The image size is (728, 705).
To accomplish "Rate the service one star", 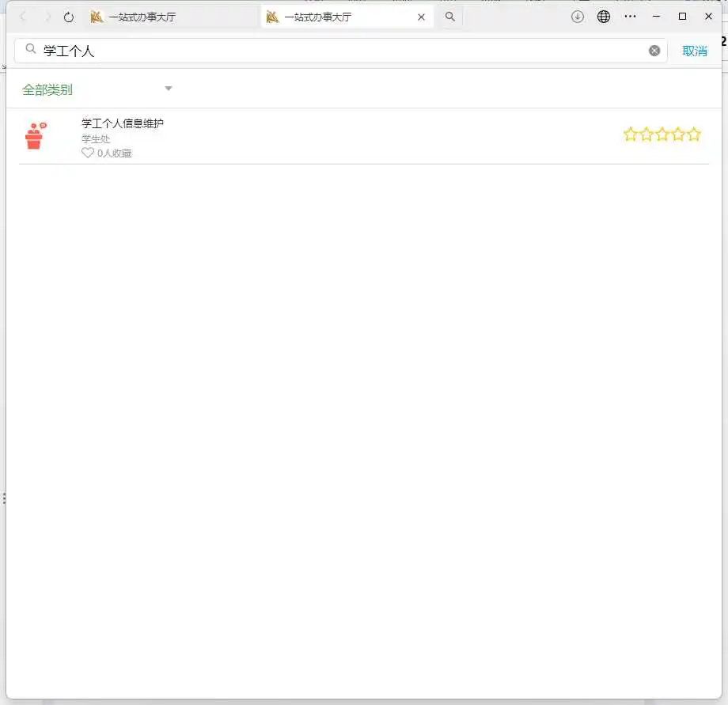I will coord(631,135).
